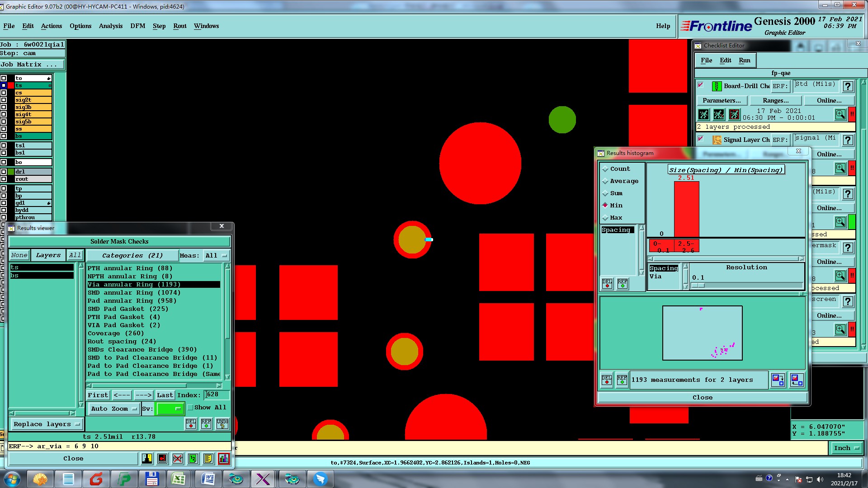Open the Inch units dropdown
The width and height of the screenshot is (868, 488).
point(846,448)
